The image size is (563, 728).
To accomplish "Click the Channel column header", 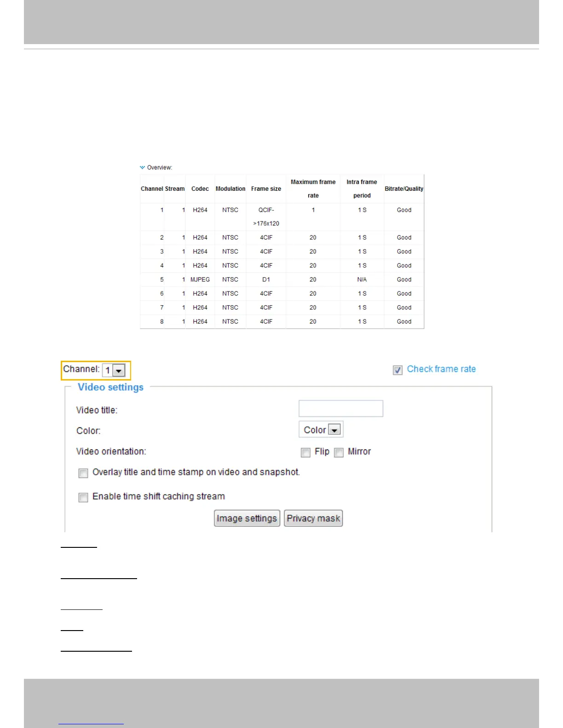I will 152,189.
